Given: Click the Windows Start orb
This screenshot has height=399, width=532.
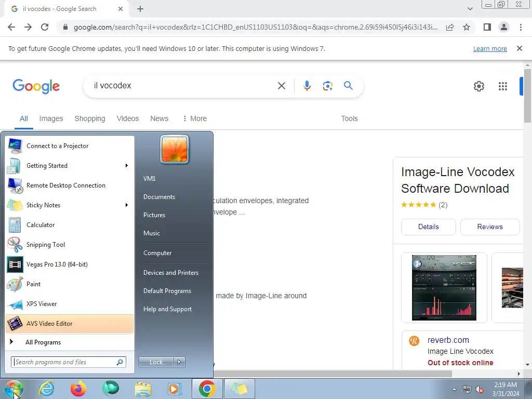Looking at the screenshot, I should tap(14, 389).
